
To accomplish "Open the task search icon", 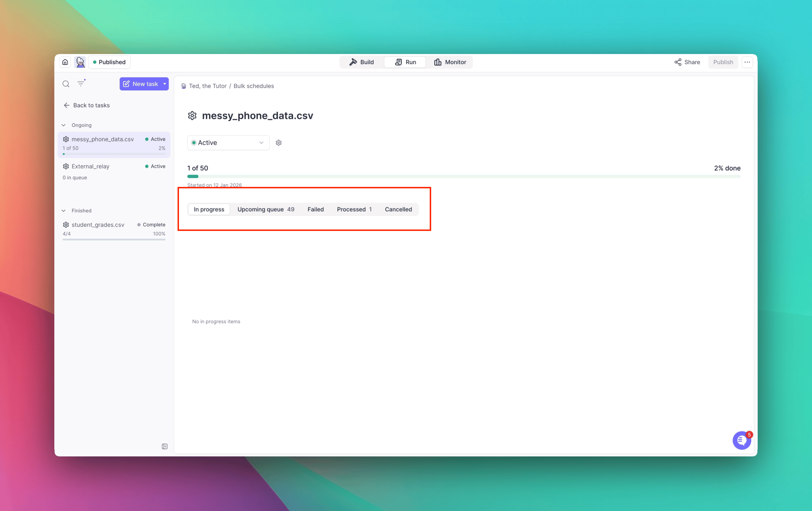I will [66, 84].
